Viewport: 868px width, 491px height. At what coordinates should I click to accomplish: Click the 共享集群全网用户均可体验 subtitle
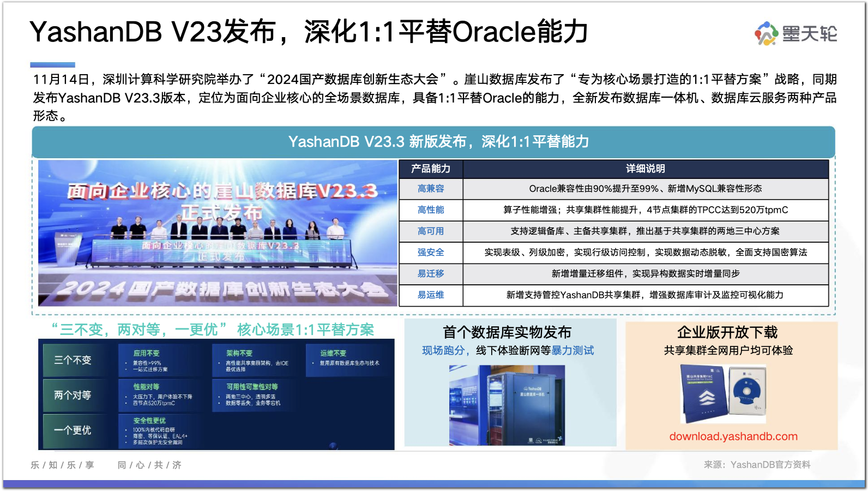click(x=728, y=351)
